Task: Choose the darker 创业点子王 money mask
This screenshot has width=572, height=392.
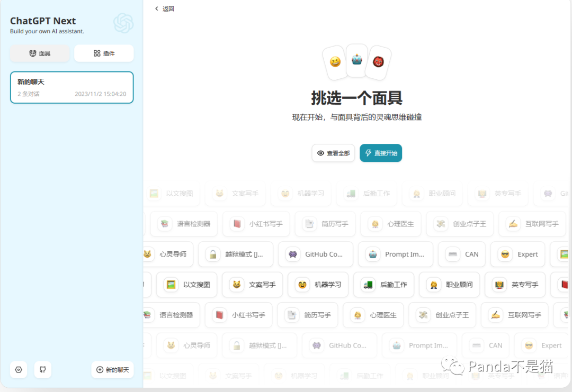Action: (x=442, y=315)
